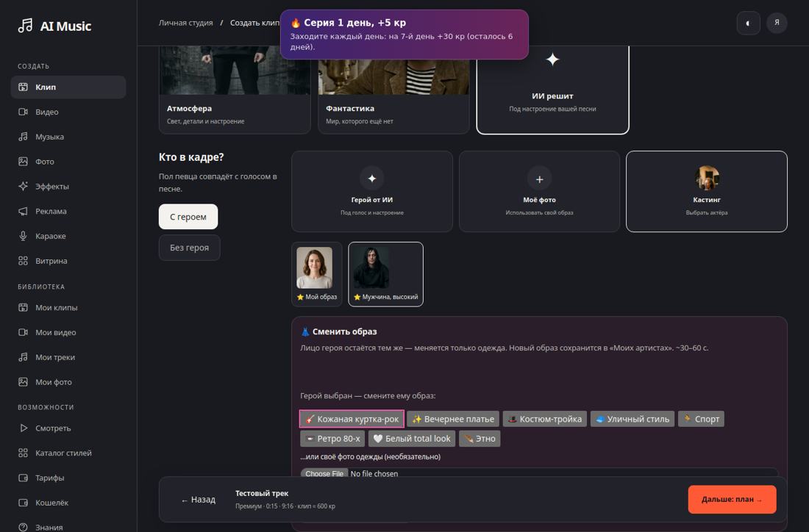Viewport: 809px width, 532px height.
Task: Open the Караоке microphone icon
Action: 24,236
